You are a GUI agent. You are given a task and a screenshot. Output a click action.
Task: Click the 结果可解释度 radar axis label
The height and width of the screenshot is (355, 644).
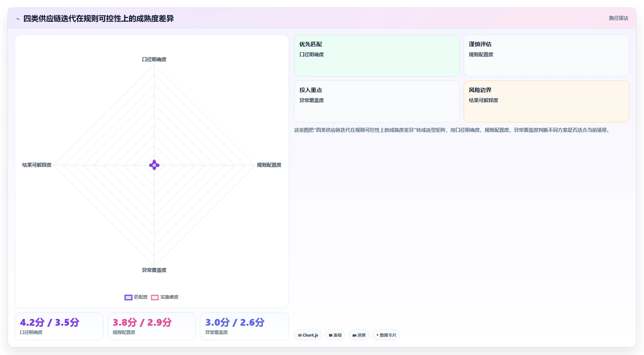tap(37, 165)
